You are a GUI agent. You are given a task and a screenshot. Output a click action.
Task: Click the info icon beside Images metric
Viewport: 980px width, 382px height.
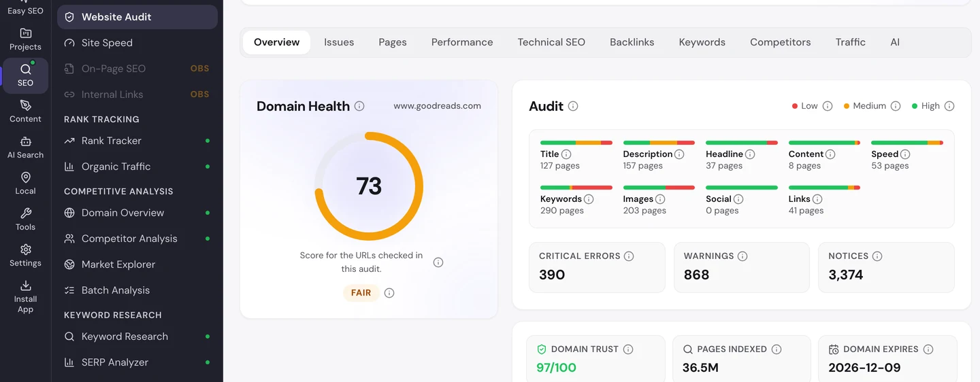coord(660,199)
